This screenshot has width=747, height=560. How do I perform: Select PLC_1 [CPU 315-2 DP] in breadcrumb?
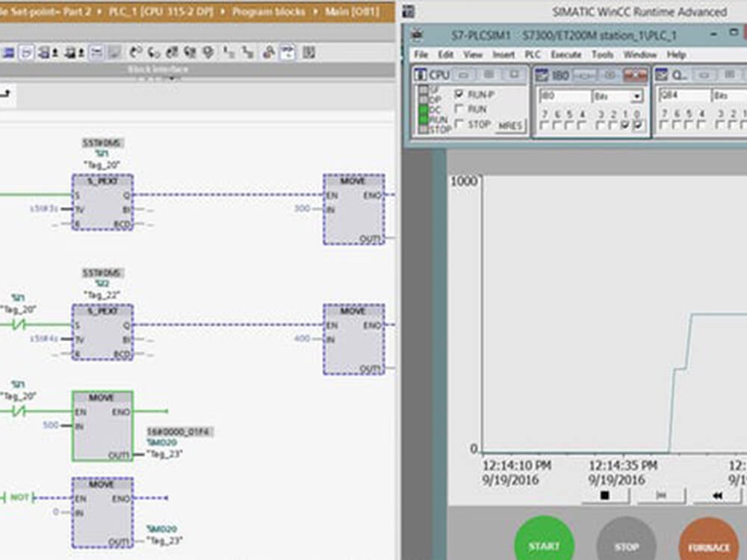(161, 11)
